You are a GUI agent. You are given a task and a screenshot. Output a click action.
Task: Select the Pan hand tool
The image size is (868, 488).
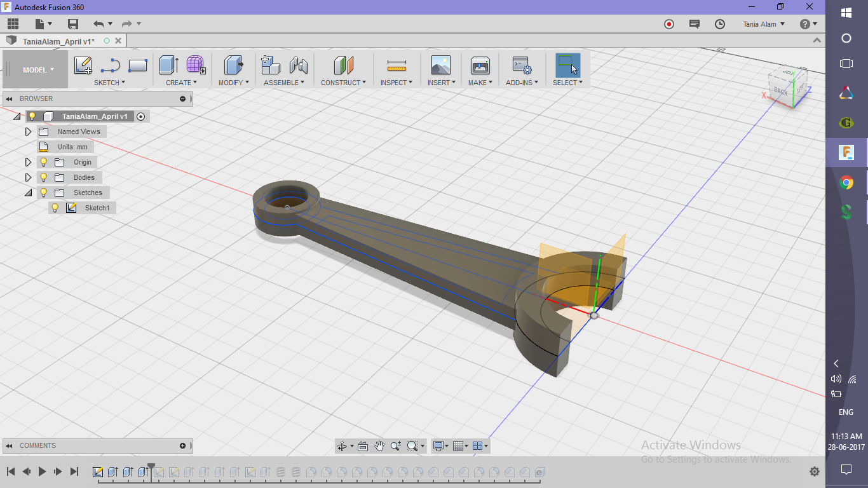coord(379,446)
